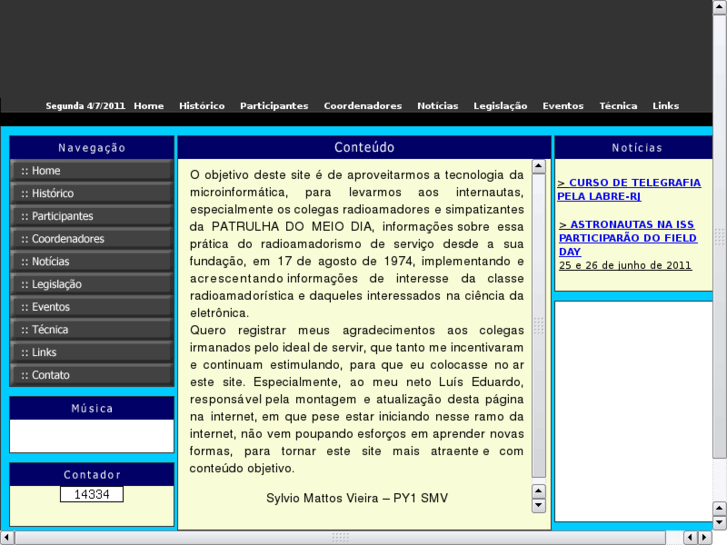
Task: Click the horizontal scrollbar thumb
Action: [340, 538]
